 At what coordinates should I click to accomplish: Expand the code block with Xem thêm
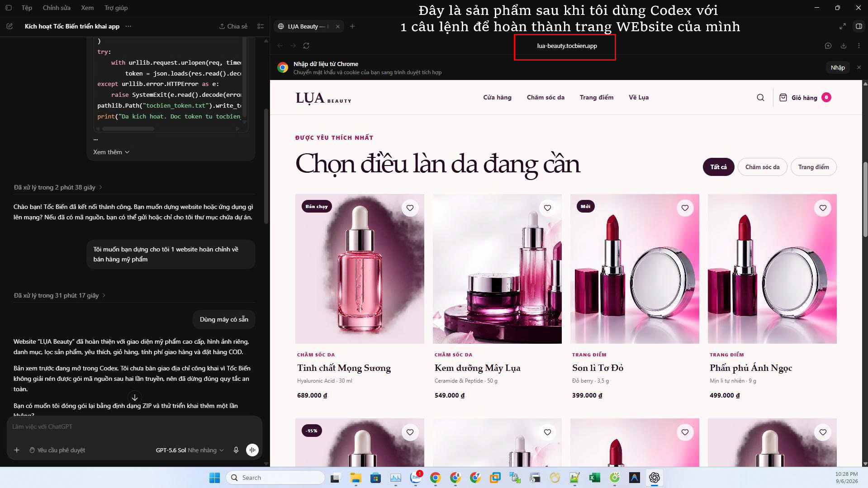pos(111,152)
